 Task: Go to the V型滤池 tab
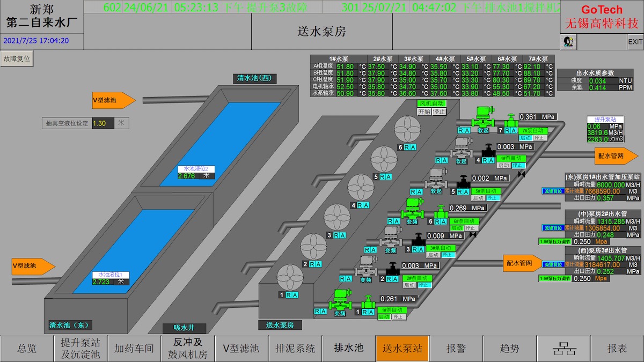click(241, 349)
